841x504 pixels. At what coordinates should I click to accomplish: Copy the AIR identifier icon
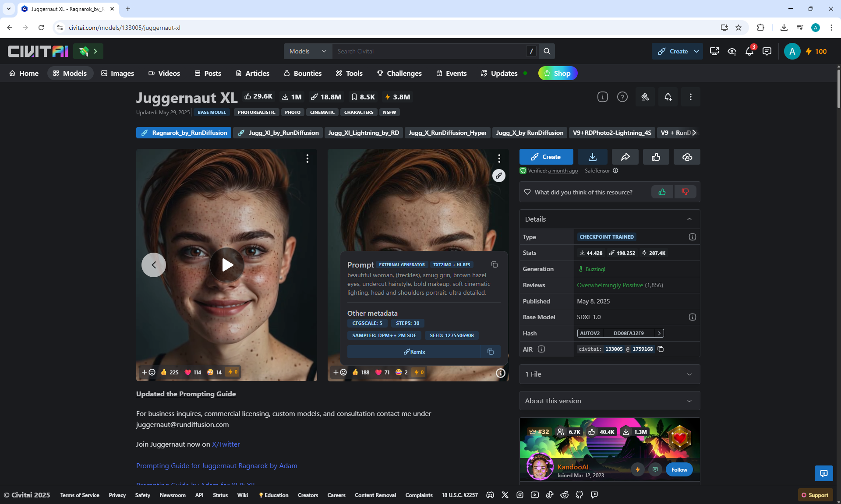(x=661, y=349)
